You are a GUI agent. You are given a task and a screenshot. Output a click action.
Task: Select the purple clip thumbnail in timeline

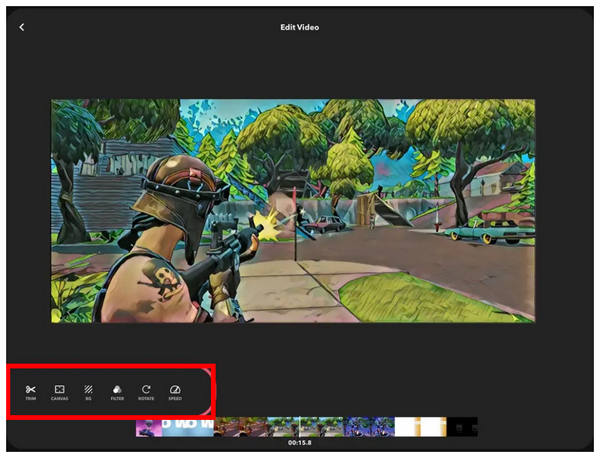149,427
